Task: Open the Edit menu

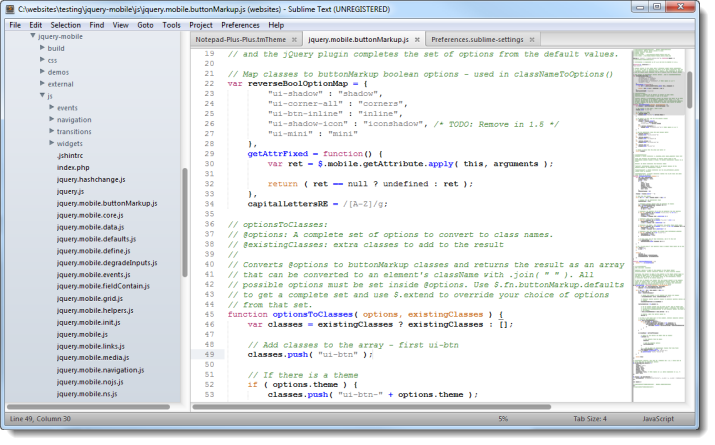Action: (36, 25)
